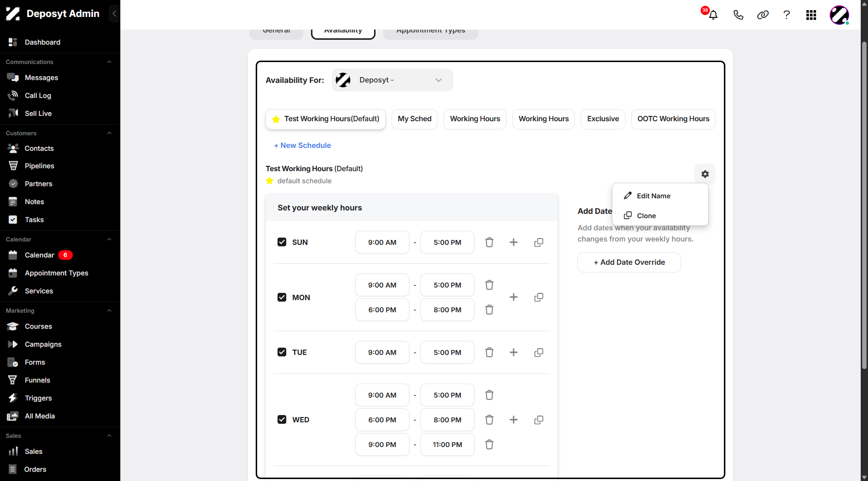Delete Wednesday 9:00 PM time slot
This screenshot has width=868, height=481.
point(489,445)
